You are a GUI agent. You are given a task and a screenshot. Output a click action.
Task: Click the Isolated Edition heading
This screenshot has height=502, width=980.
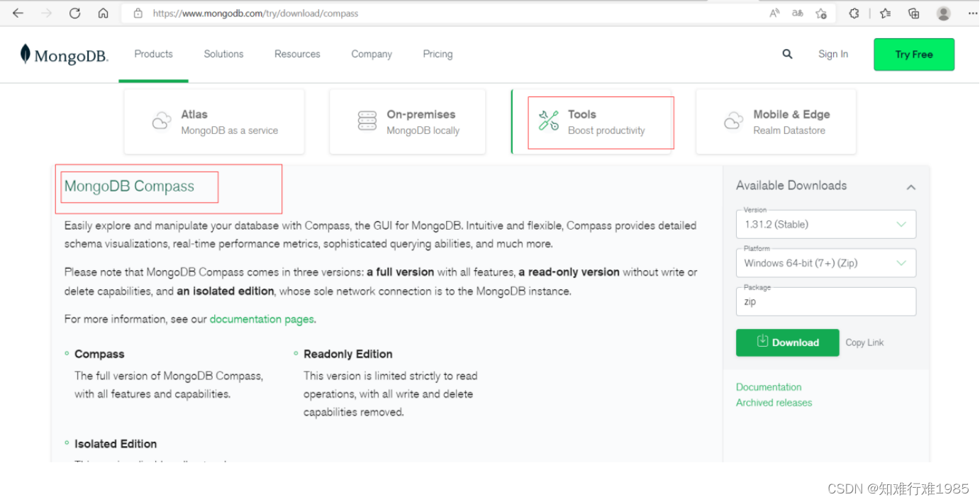[116, 444]
